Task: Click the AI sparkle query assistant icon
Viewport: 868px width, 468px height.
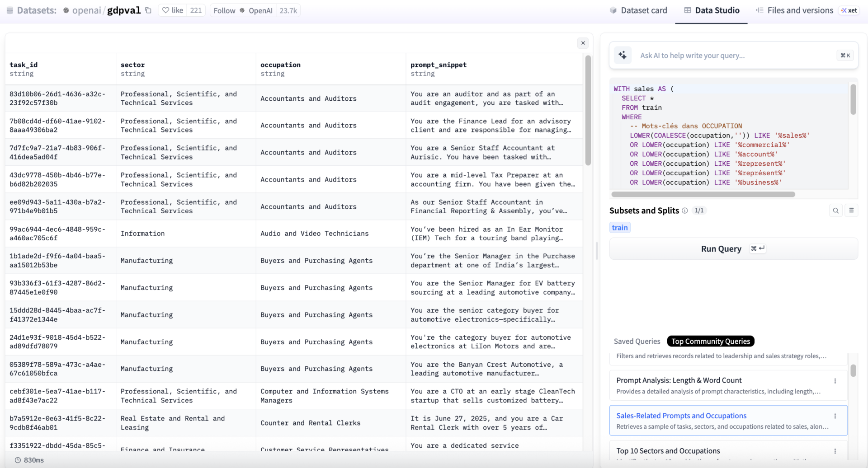Action: point(623,56)
